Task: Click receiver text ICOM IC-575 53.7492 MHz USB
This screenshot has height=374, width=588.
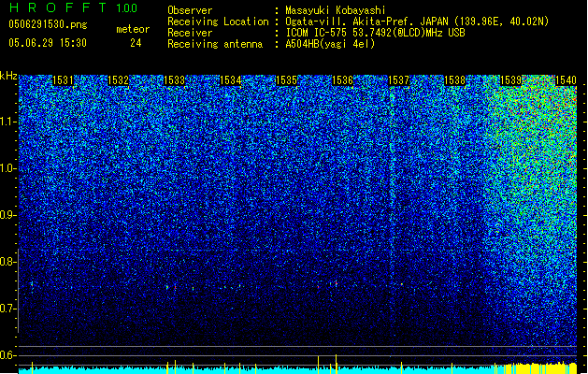Action: point(375,33)
